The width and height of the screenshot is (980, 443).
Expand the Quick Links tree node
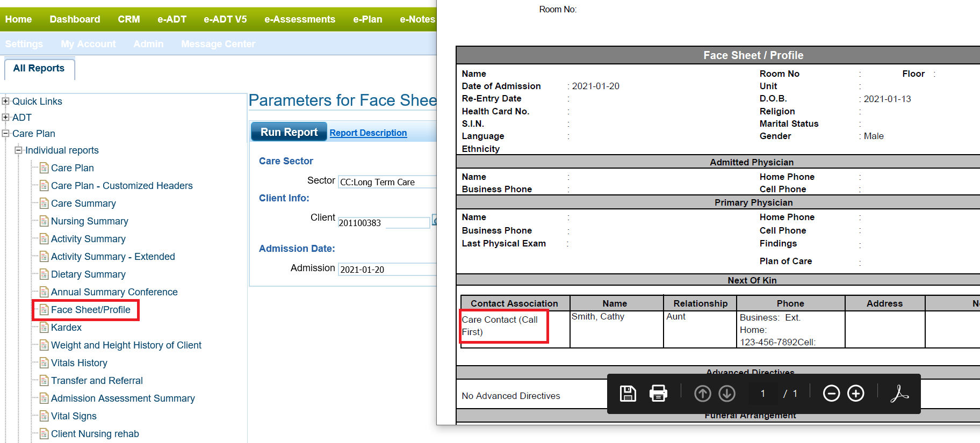(x=5, y=101)
